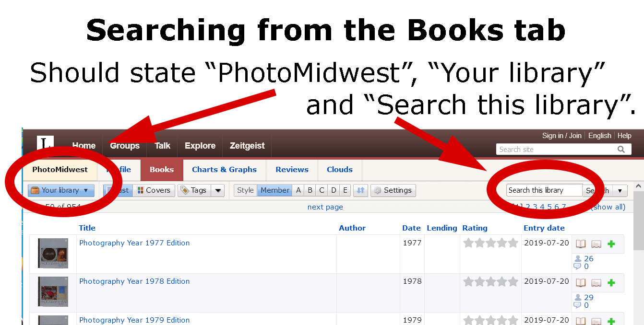Open the gear Settings button
The width and height of the screenshot is (644, 325).
(393, 190)
